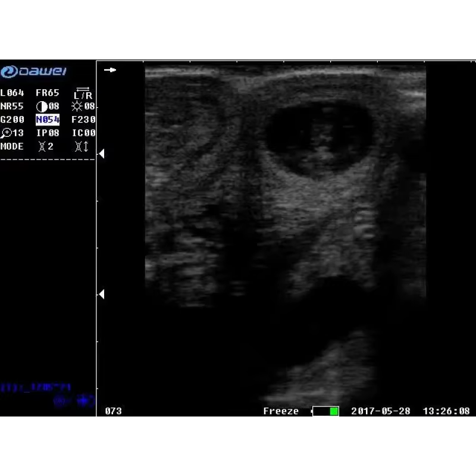Click the Freeze status label
Screen dimensions: 476x476
pyautogui.click(x=281, y=411)
